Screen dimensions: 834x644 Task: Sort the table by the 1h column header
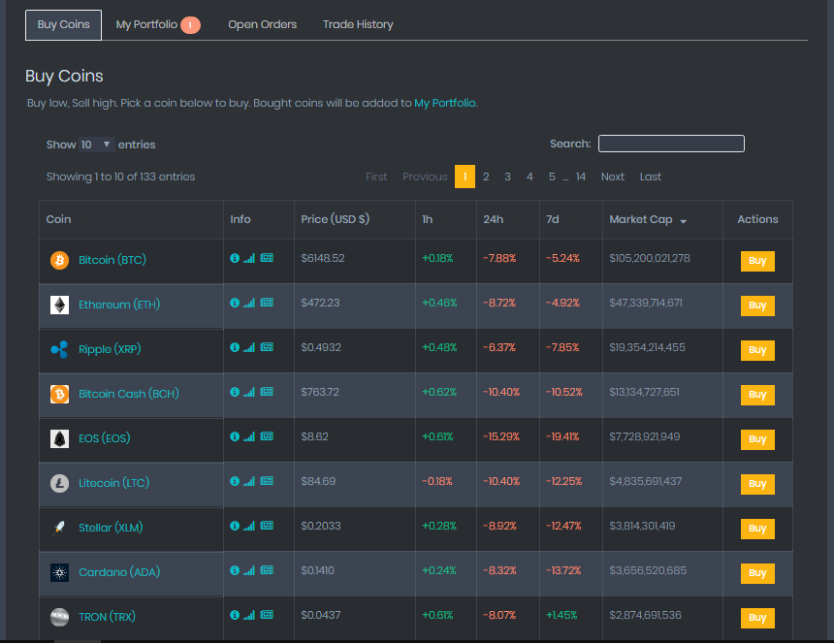click(446, 219)
